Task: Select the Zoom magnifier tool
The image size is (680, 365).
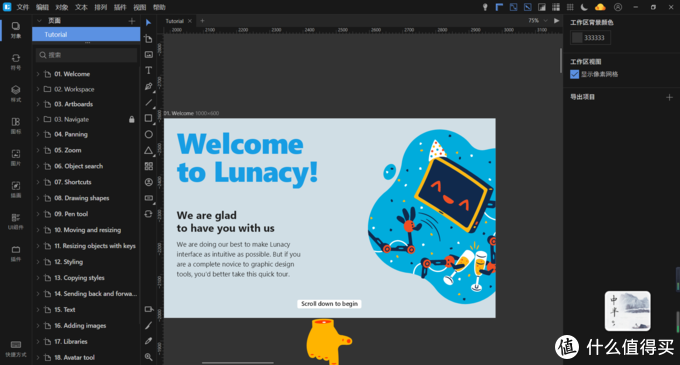Action: (148, 357)
